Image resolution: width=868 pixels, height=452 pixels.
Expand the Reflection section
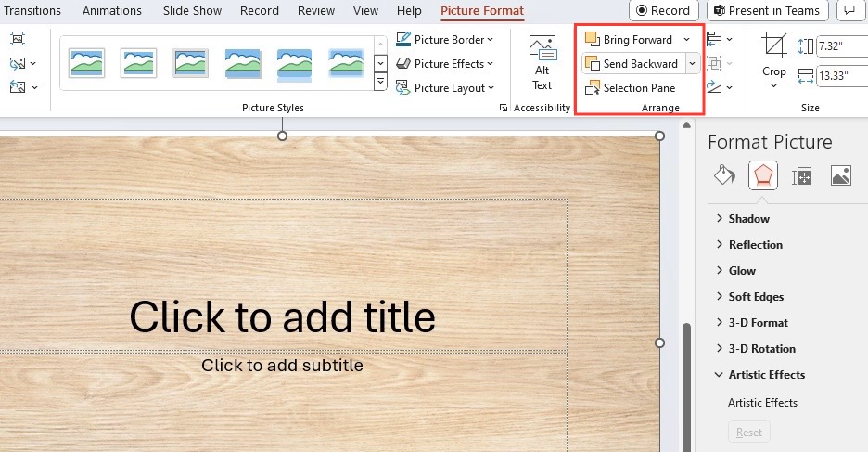tap(749, 244)
